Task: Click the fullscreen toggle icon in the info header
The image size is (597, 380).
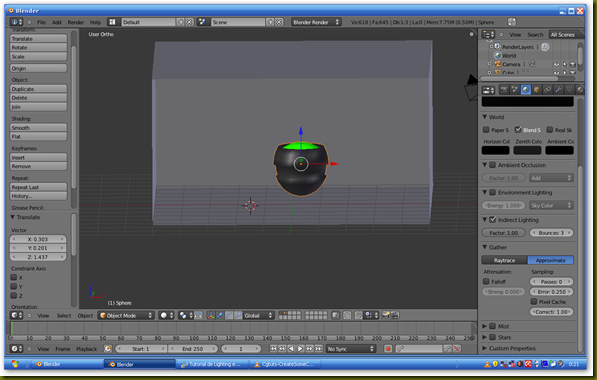Action: (x=512, y=22)
